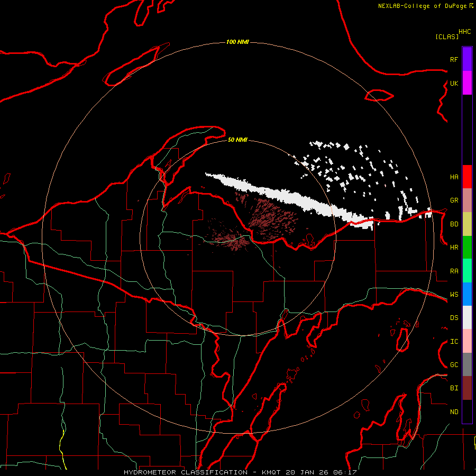476x476 pixels.
Task: Click the 'UK' legend label
Action: [454, 83]
